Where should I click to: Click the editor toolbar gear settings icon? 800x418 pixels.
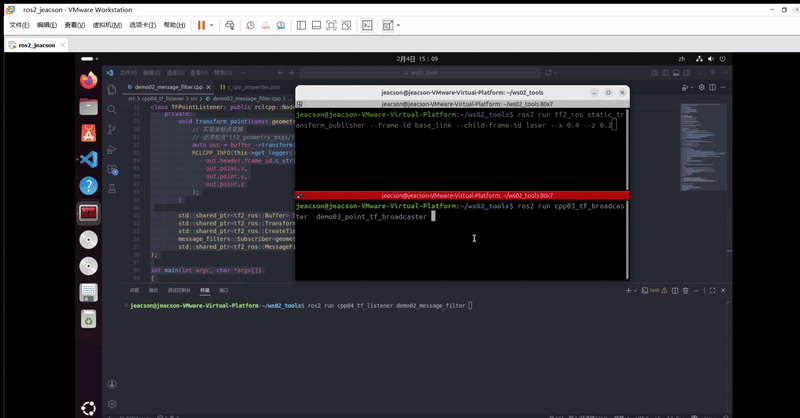[x=702, y=87]
